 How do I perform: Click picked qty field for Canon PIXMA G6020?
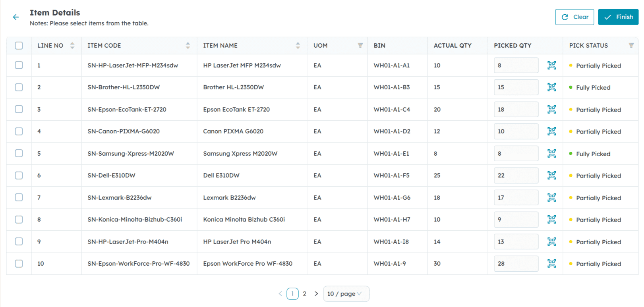516,131
